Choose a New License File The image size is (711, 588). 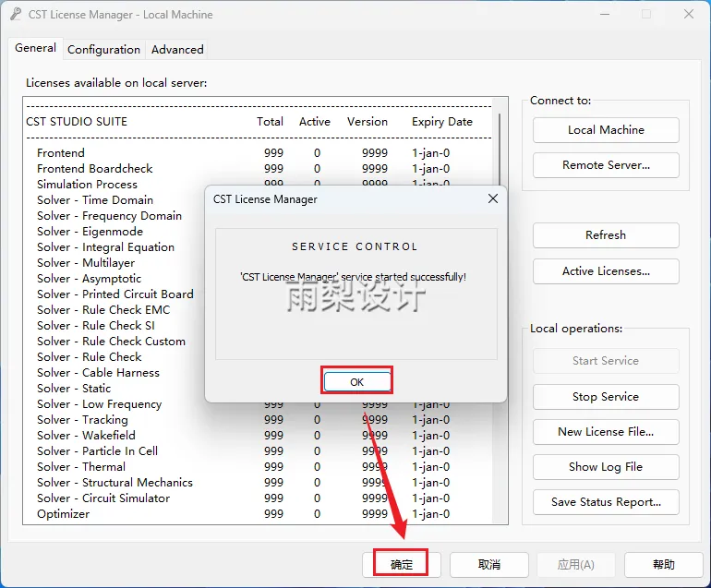(606, 432)
